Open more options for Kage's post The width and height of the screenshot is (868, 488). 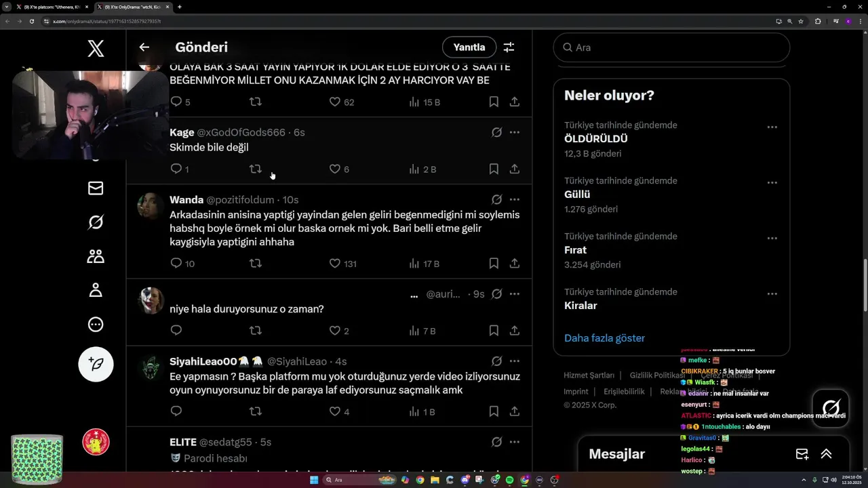tap(515, 132)
